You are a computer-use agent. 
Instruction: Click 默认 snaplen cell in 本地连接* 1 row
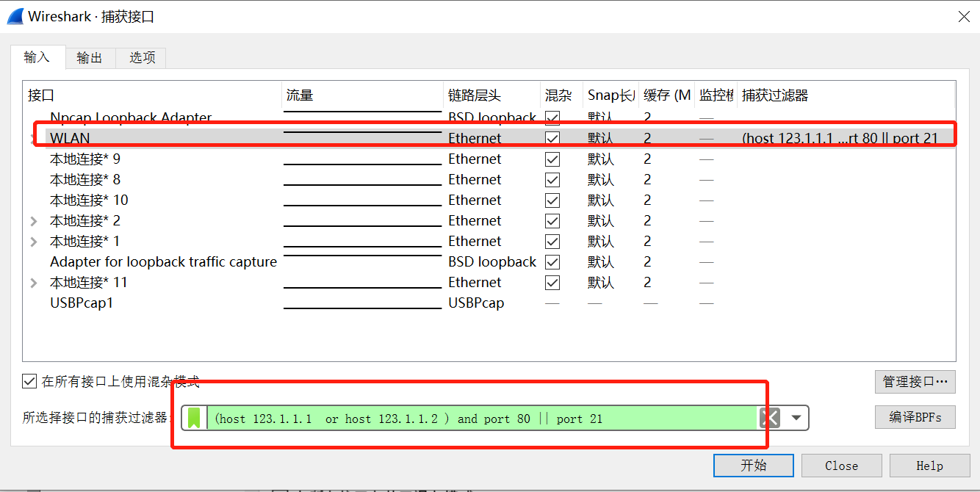pyautogui.click(x=601, y=241)
